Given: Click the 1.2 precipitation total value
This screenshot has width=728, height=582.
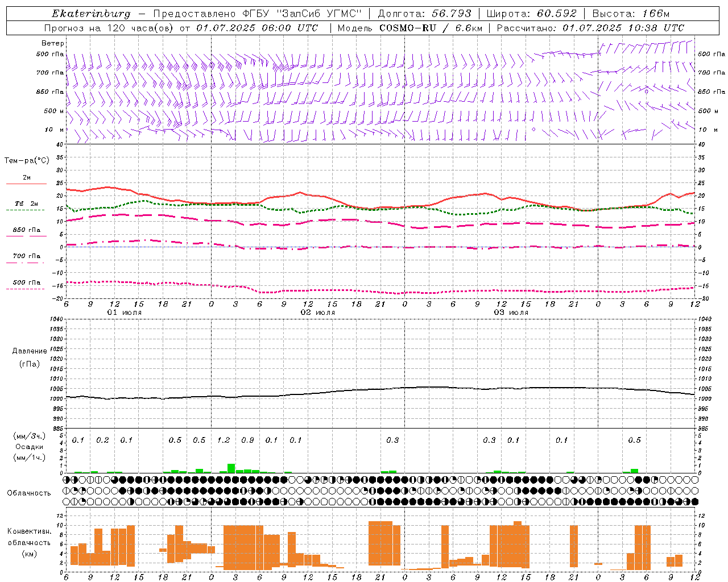Looking at the screenshot, I should tap(224, 440).
